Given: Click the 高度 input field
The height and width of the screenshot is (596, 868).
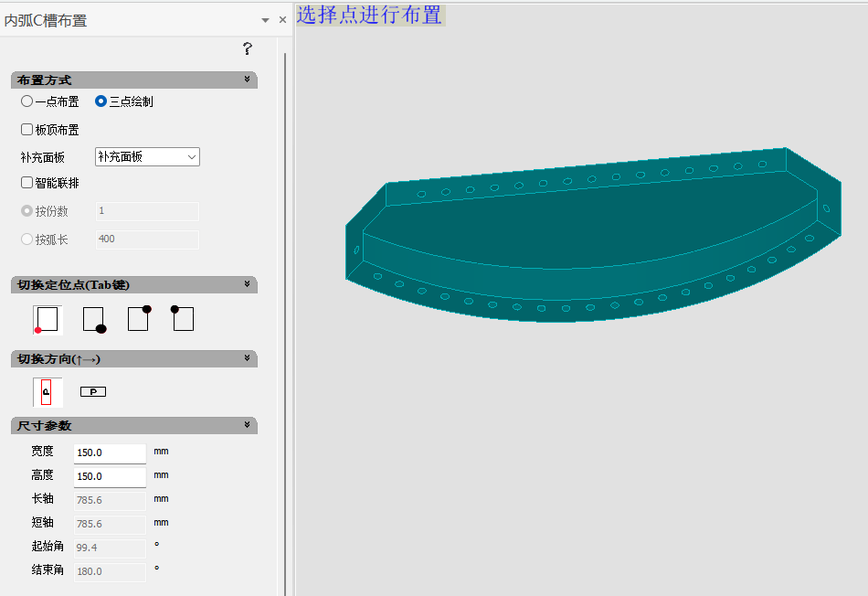Looking at the screenshot, I should 110,476.
